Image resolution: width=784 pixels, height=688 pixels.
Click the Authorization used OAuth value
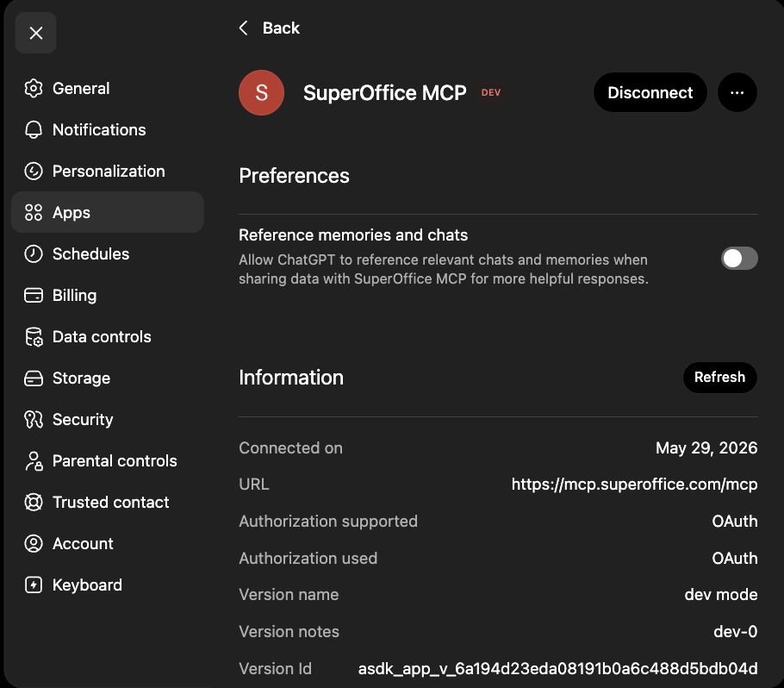coord(735,559)
